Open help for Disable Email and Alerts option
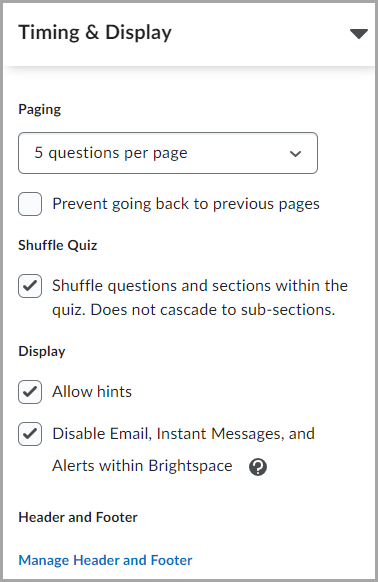This screenshot has width=378, height=582. (258, 467)
